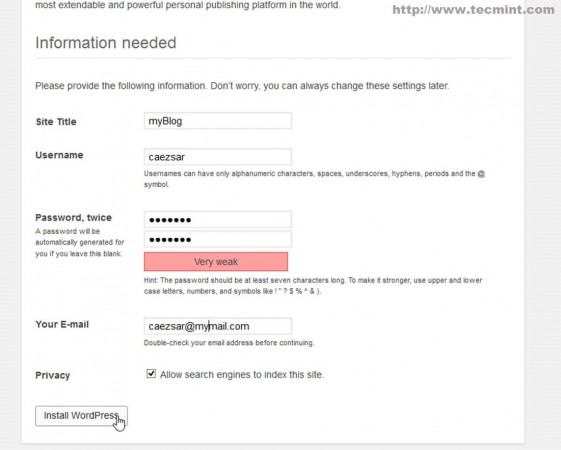Image resolution: width=561 pixels, height=450 pixels.
Task: Focus the Username field containing caezsar
Action: point(218,157)
